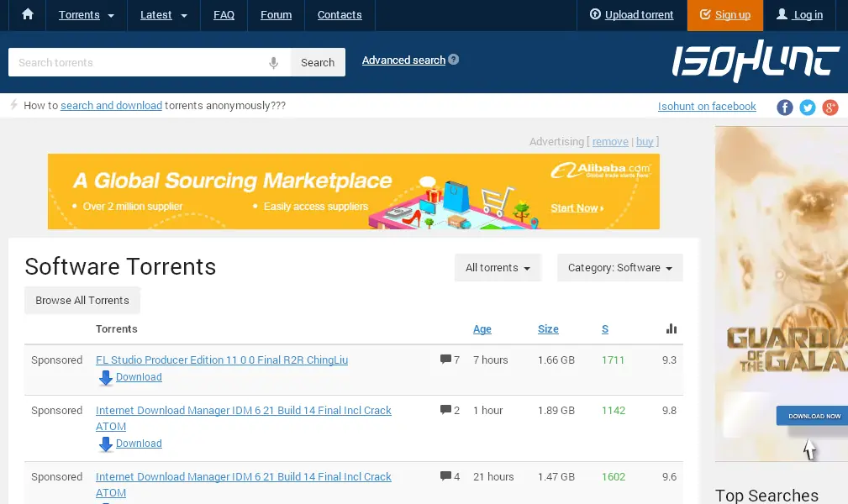Go to the home page icon
848x504 pixels.
tap(28, 14)
